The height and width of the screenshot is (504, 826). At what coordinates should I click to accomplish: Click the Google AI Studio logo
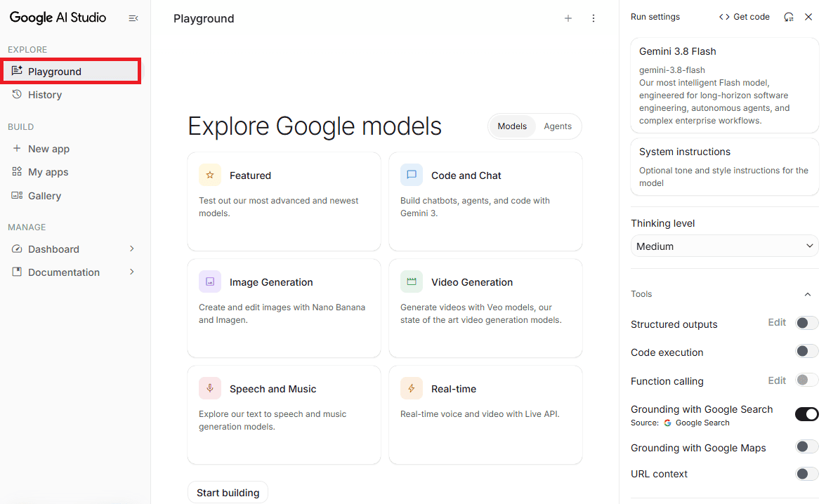58,18
